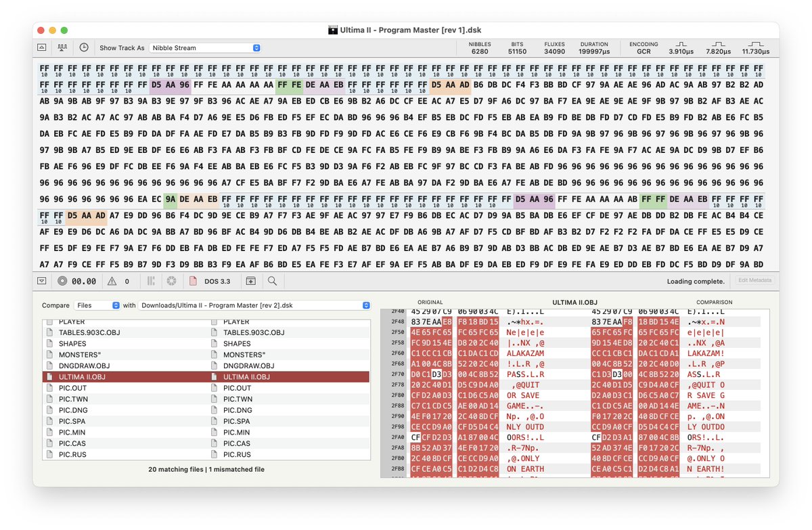Select SHAPES in the original file list
Image resolution: width=812 pixels, height=530 pixels.
72,344
